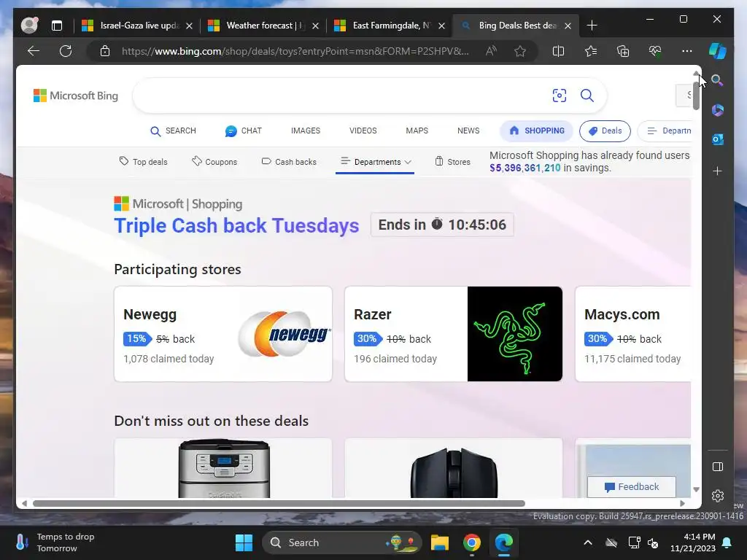The height and width of the screenshot is (560, 747).
Task: Open the sidebar search magnifier icon
Action: click(718, 80)
